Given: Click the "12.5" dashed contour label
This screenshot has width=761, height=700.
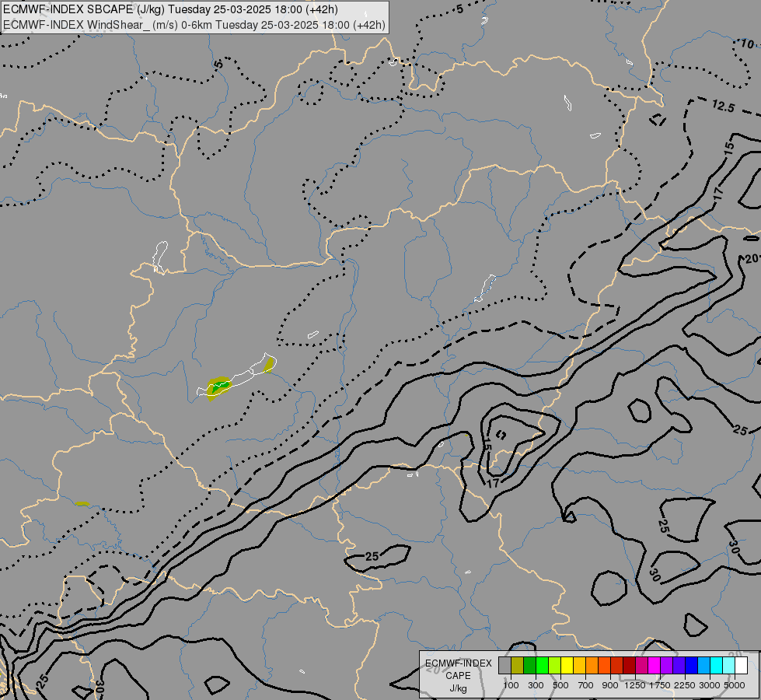Looking at the screenshot, I should click(x=724, y=106).
